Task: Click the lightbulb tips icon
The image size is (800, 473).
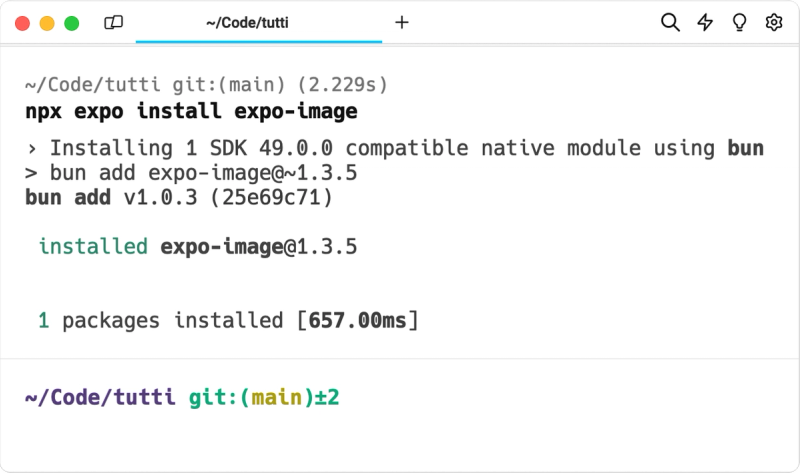Action: 739,22
